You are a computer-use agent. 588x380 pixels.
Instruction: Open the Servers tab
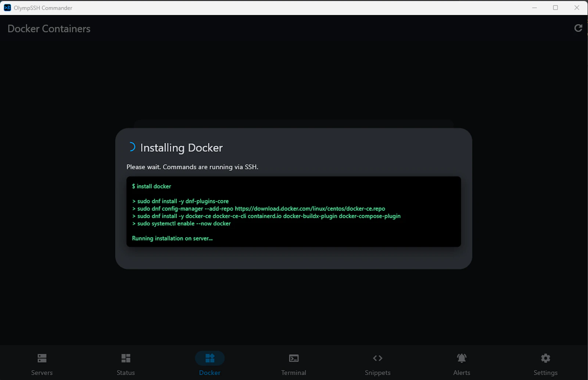tap(42, 364)
